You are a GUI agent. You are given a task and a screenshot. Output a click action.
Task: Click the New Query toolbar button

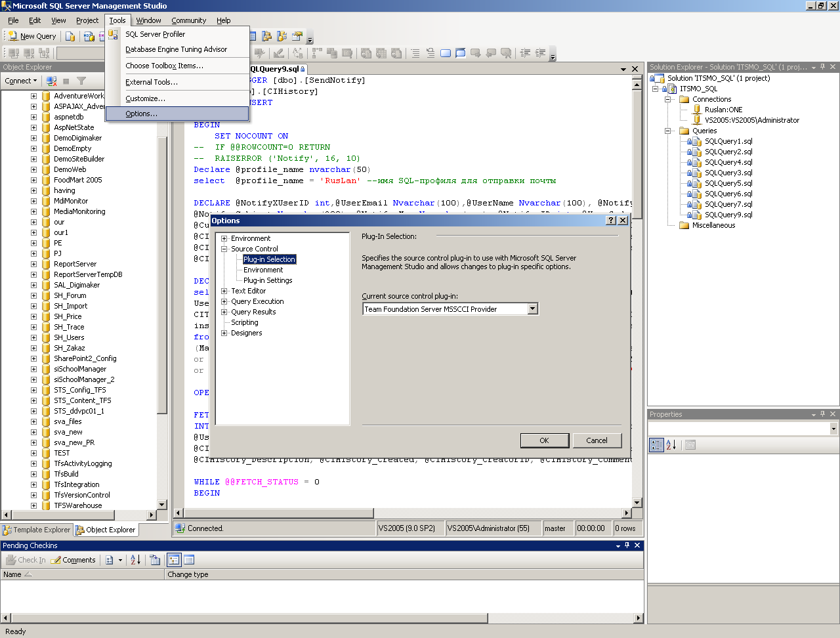point(31,36)
